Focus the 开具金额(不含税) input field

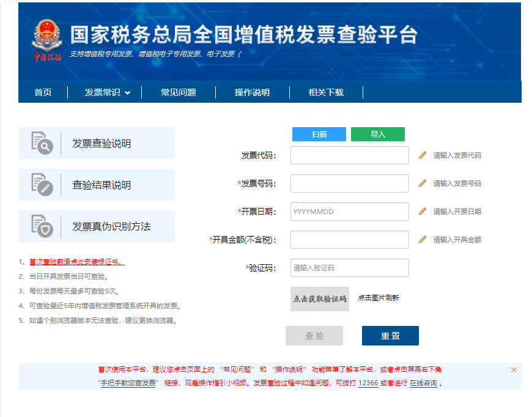(349, 240)
